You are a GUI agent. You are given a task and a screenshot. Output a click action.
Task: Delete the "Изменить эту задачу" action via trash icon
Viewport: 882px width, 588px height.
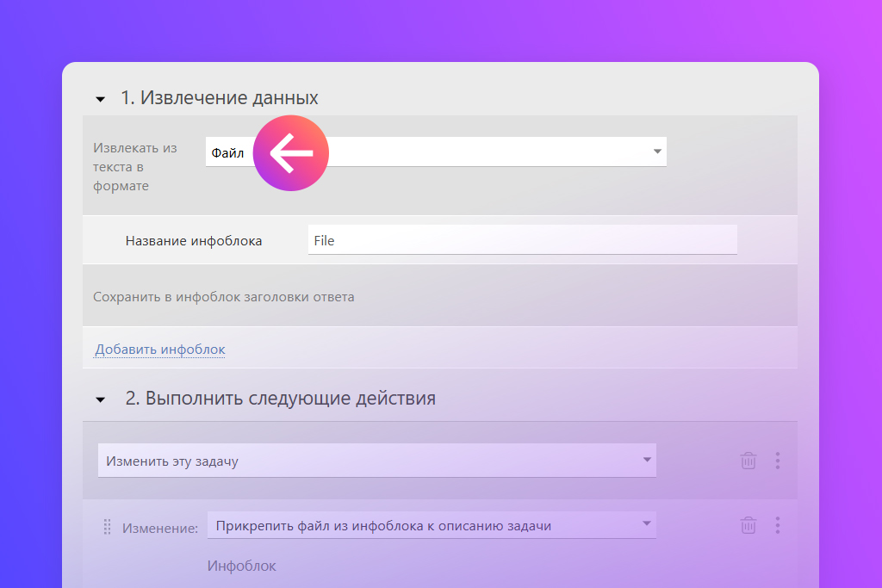point(748,461)
